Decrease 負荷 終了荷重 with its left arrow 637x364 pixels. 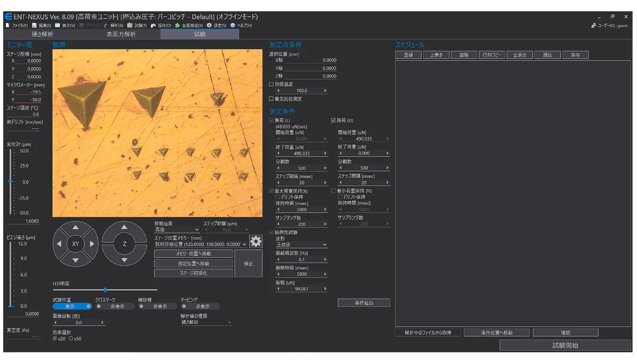[x=278, y=153]
